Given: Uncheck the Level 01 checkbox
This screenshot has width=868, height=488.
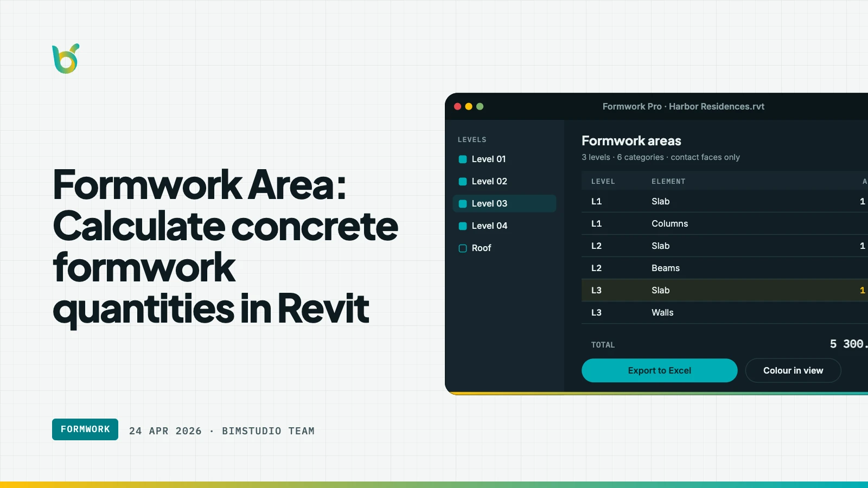Looking at the screenshot, I should pos(463,159).
